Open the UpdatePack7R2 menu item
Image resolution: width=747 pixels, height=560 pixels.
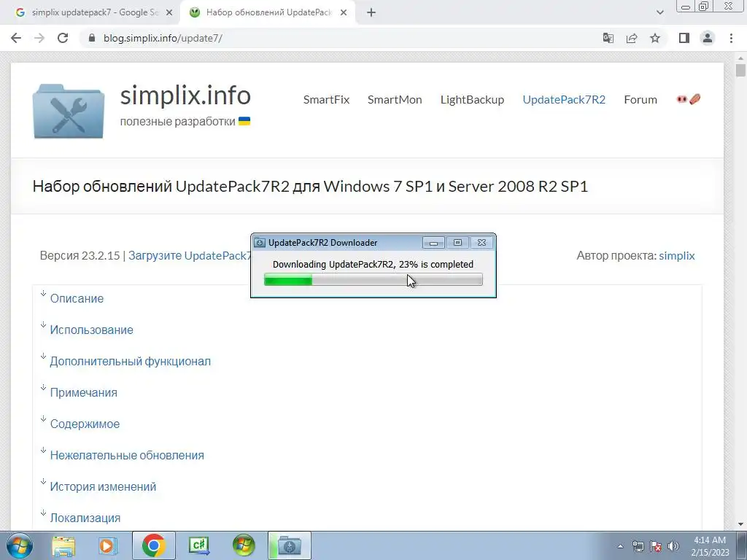[x=564, y=99]
